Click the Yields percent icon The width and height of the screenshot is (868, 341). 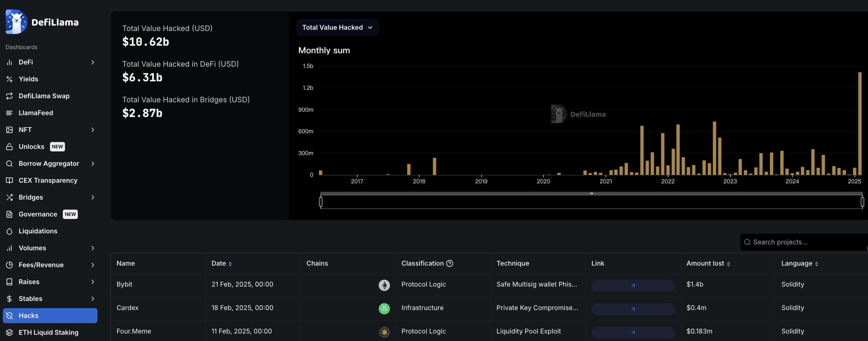pos(9,79)
